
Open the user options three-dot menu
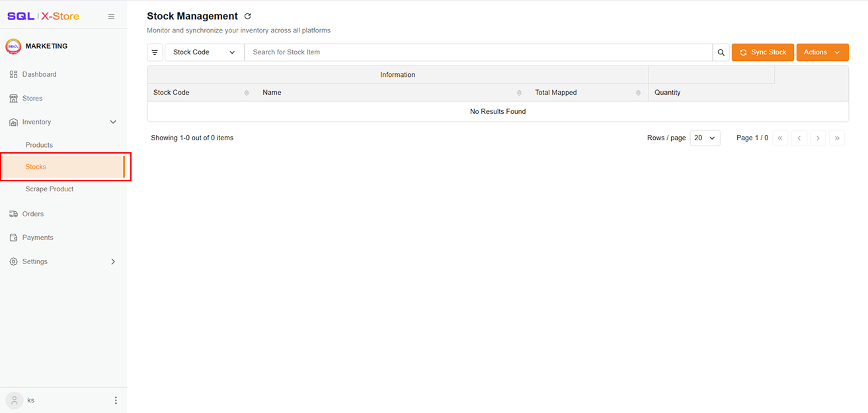tap(116, 400)
